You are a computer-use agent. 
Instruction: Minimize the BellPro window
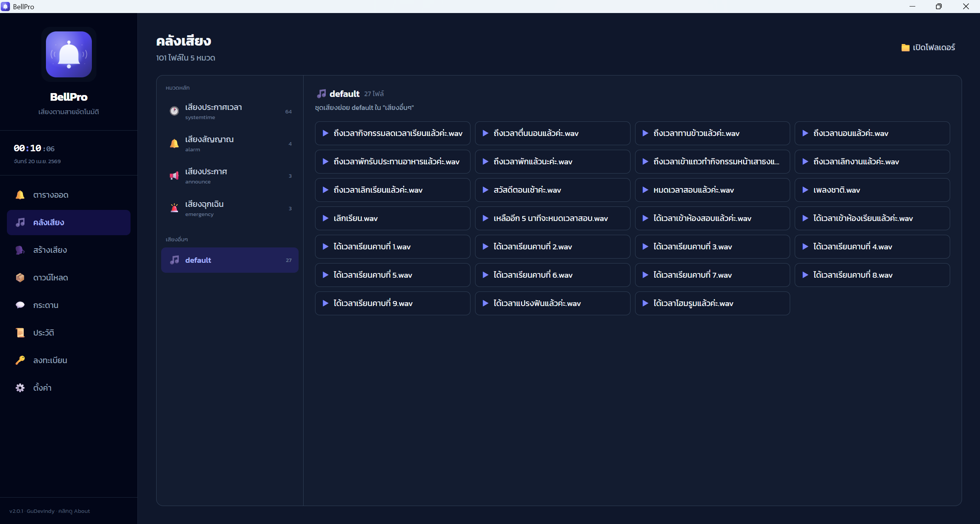click(x=912, y=7)
